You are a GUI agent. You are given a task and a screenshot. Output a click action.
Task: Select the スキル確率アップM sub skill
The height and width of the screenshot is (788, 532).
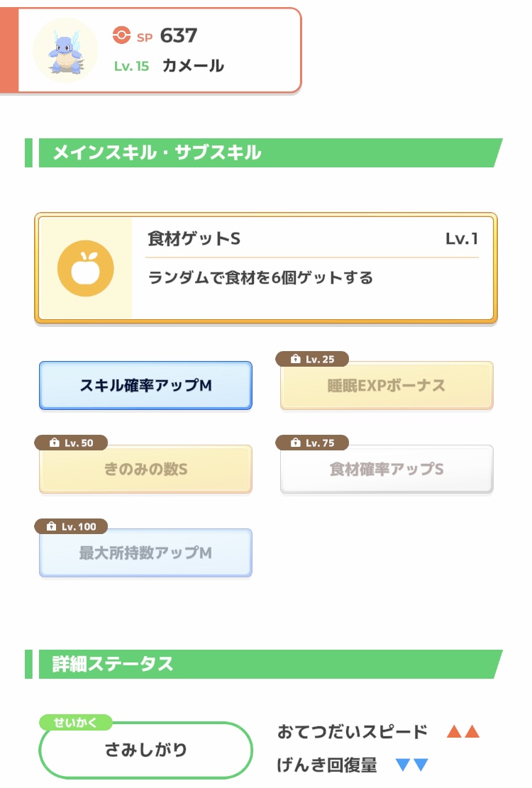coord(145,385)
